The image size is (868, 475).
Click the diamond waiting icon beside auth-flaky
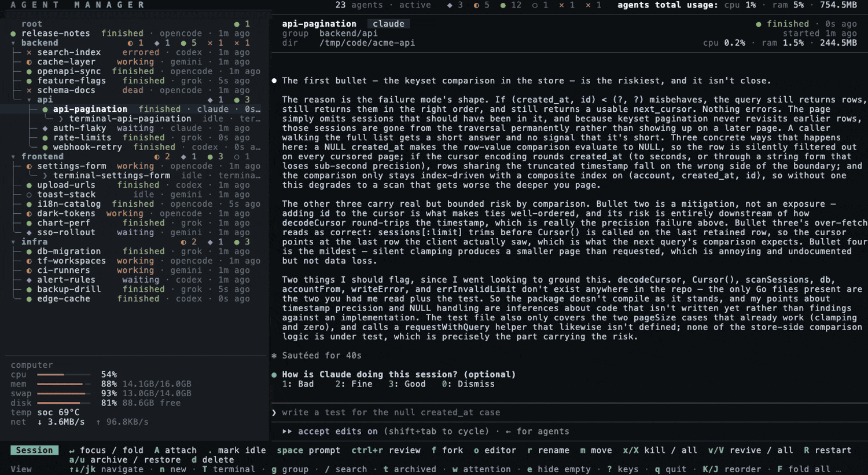pos(45,129)
